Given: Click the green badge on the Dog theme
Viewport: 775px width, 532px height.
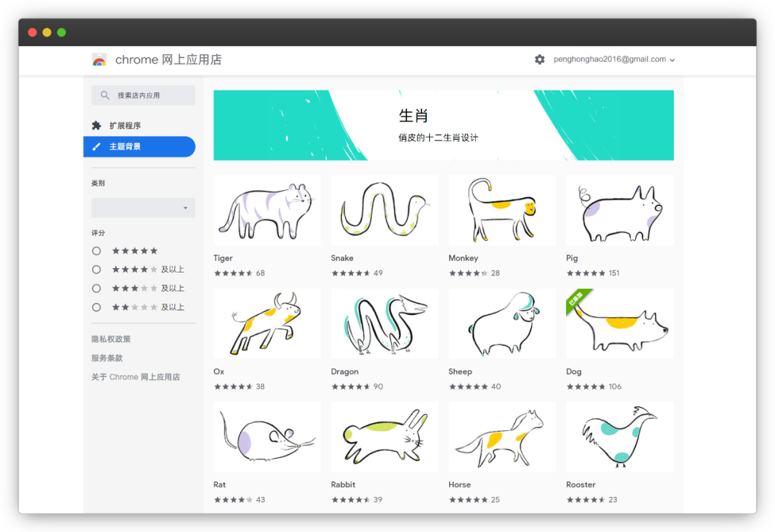Looking at the screenshot, I should point(578,301).
